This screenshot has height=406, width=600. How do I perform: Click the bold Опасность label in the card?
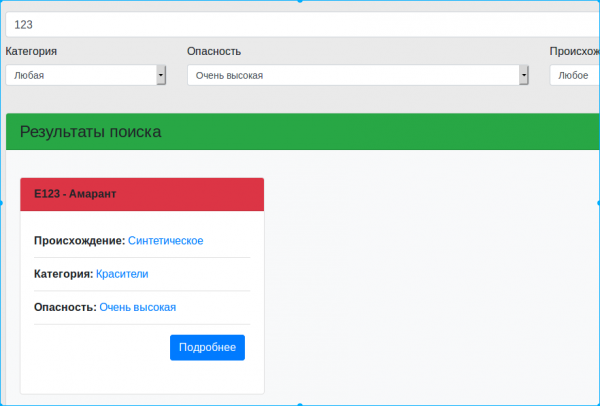click(65, 307)
